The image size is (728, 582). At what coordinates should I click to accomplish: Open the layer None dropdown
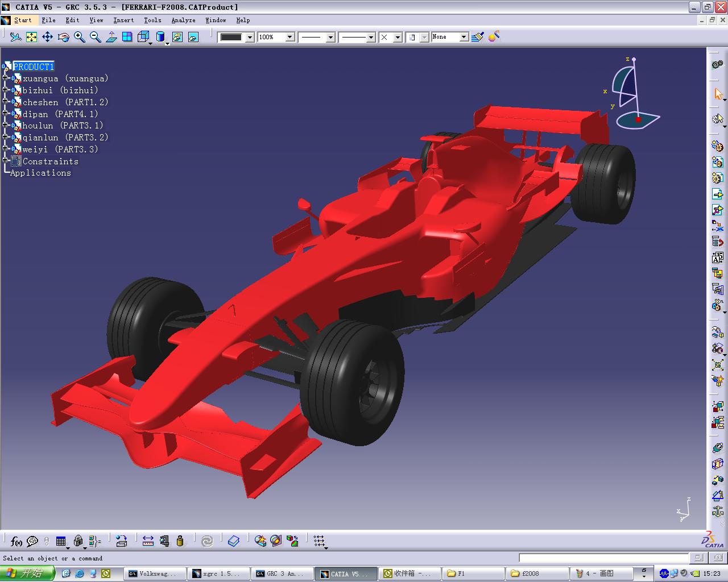[x=464, y=37]
